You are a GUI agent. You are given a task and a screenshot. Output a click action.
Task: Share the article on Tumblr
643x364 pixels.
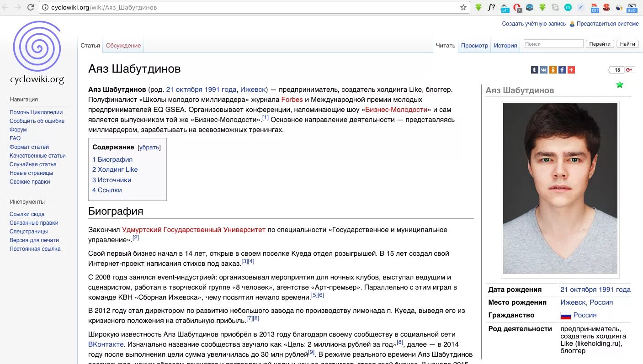tap(534, 70)
